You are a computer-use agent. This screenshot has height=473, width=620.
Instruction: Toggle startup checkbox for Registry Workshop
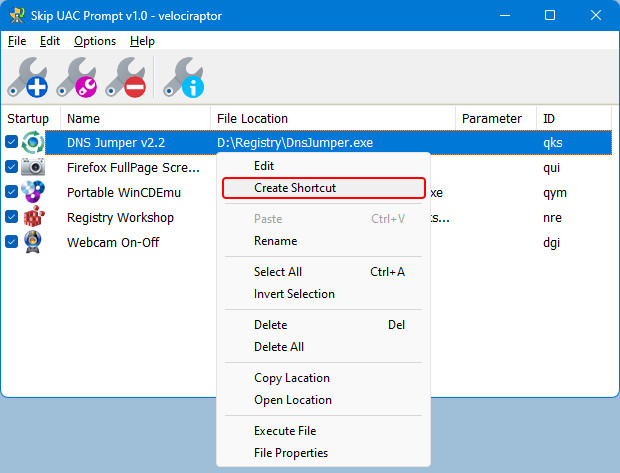(x=11, y=216)
